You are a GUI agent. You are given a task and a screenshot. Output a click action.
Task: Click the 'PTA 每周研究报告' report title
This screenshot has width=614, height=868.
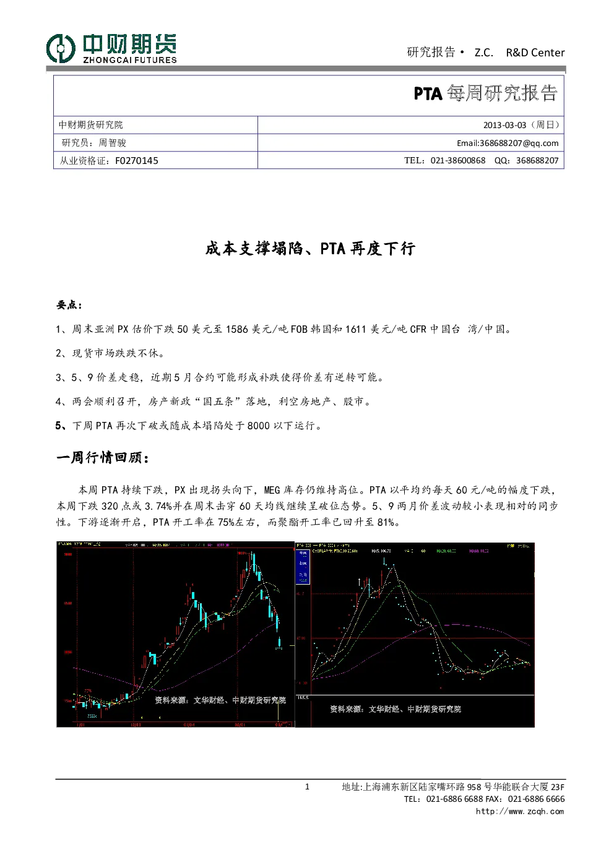coord(486,93)
